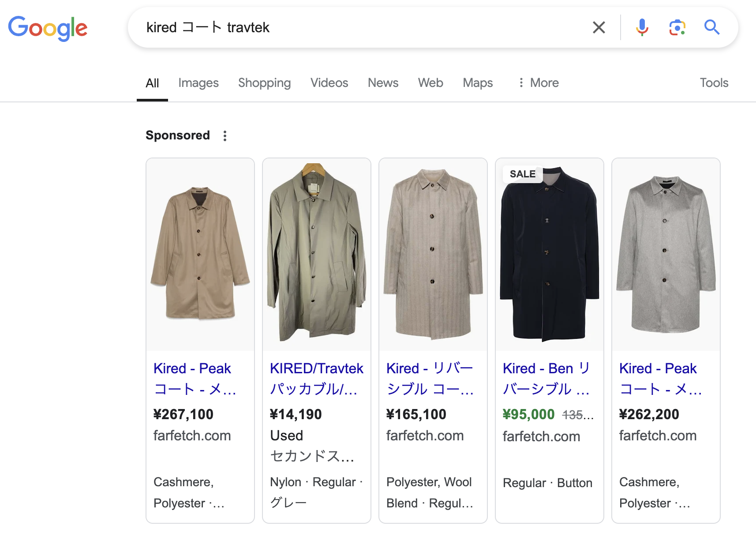Select the All tab

pyautogui.click(x=152, y=83)
